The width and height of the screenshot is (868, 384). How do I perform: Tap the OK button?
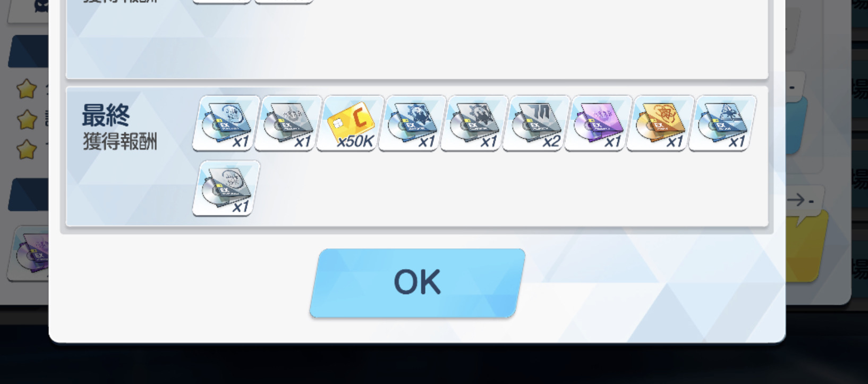418,283
